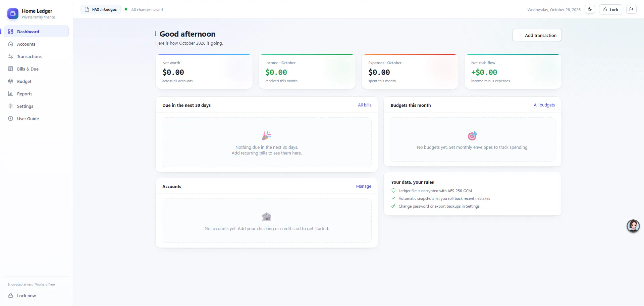Click Add transaction button
Viewport: 644px width, 306px height.
[537, 35]
